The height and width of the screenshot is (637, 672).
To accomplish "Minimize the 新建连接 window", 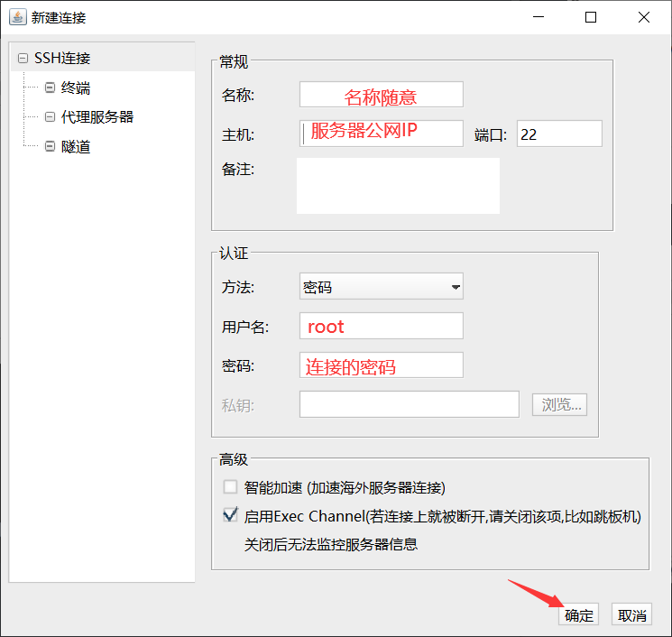I will tap(539, 17).
